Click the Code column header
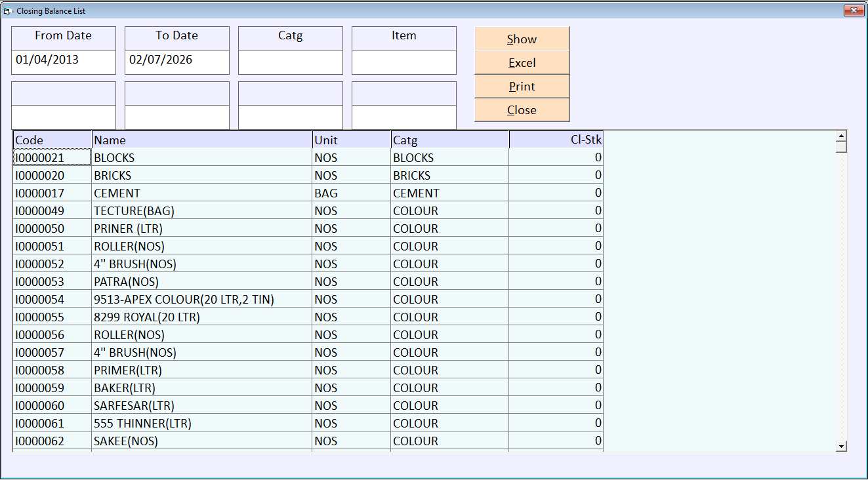The width and height of the screenshot is (868, 480). click(52, 140)
